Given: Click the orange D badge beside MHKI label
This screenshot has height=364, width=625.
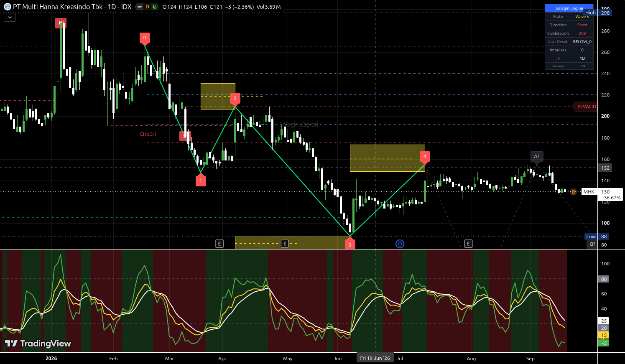Looking at the screenshot, I should point(573,192).
